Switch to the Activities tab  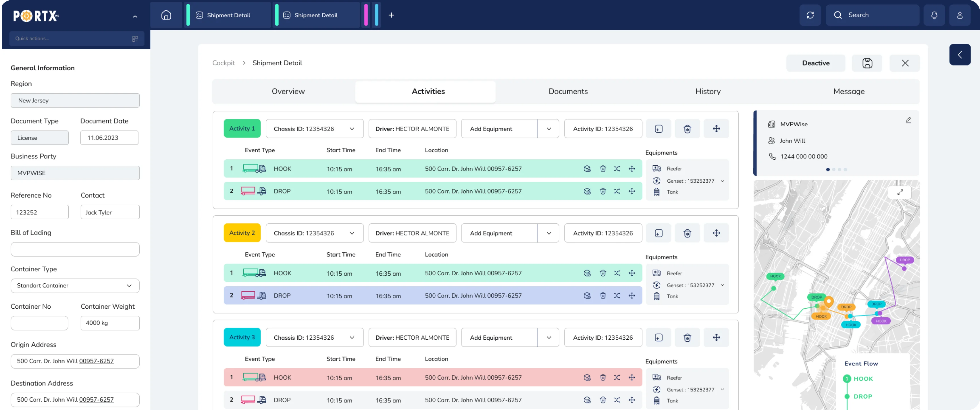[x=428, y=91]
